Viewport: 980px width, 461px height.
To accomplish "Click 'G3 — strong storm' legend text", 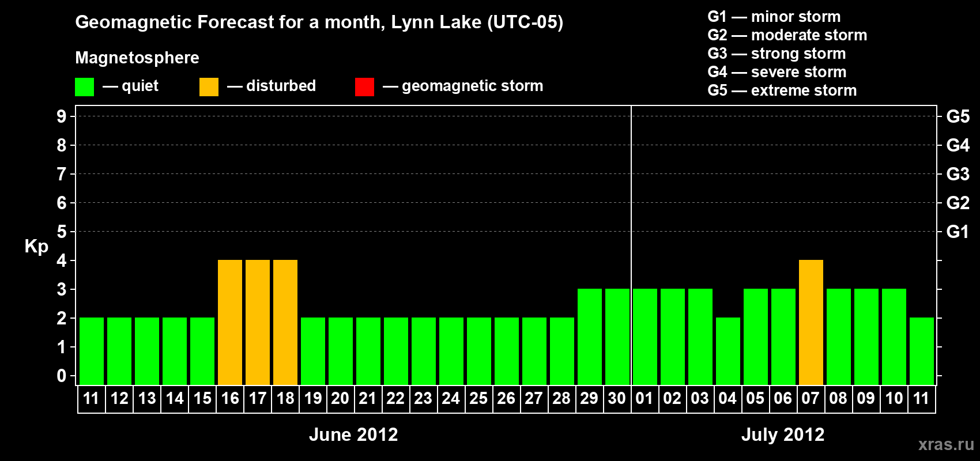I will click(777, 54).
